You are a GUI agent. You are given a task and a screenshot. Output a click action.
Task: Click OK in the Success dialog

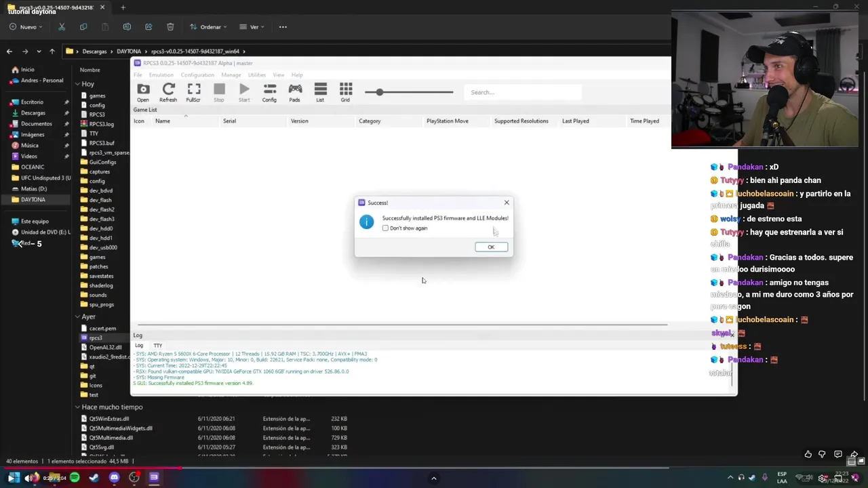[491, 247]
